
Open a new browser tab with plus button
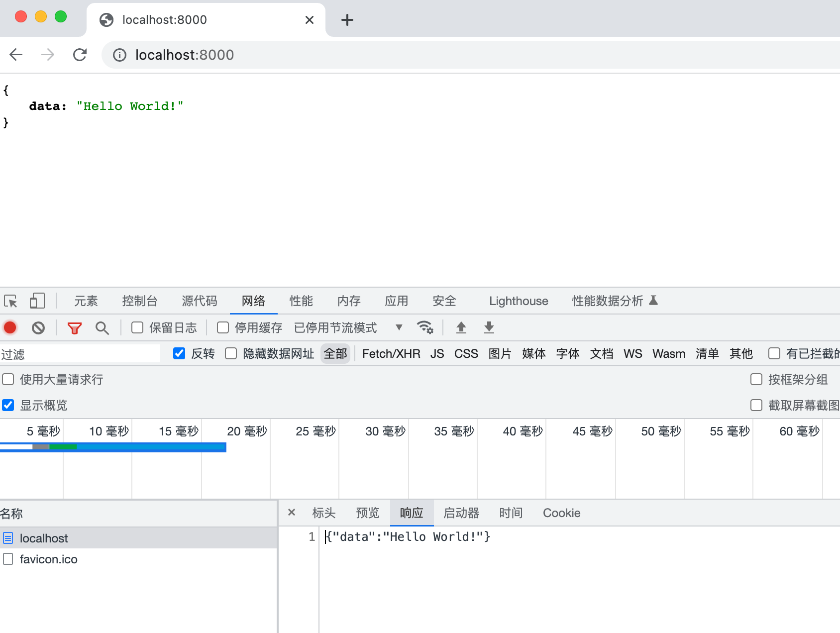pyautogui.click(x=347, y=20)
